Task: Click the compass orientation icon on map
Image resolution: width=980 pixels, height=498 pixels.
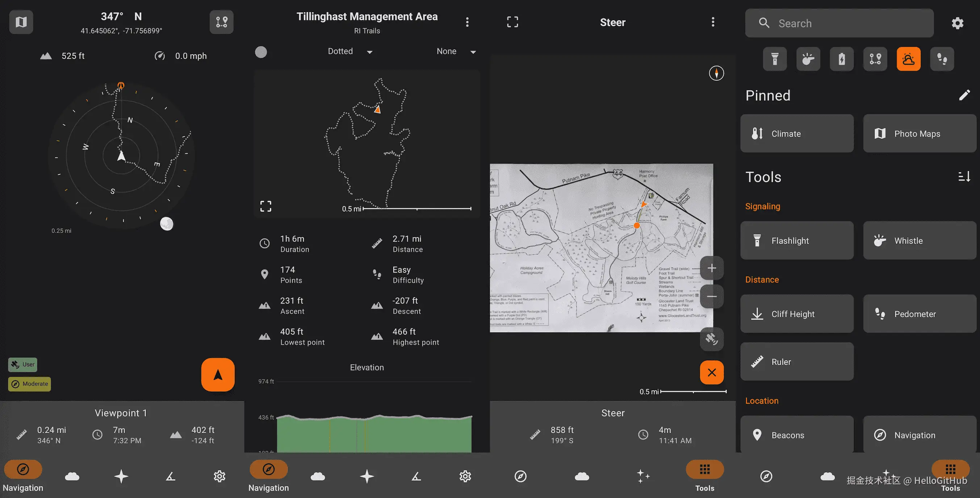Action: pyautogui.click(x=716, y=73)
